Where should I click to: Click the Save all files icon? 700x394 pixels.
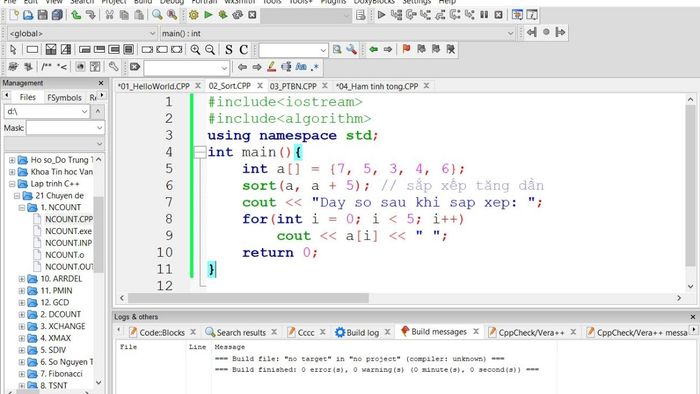click(57, 15)
